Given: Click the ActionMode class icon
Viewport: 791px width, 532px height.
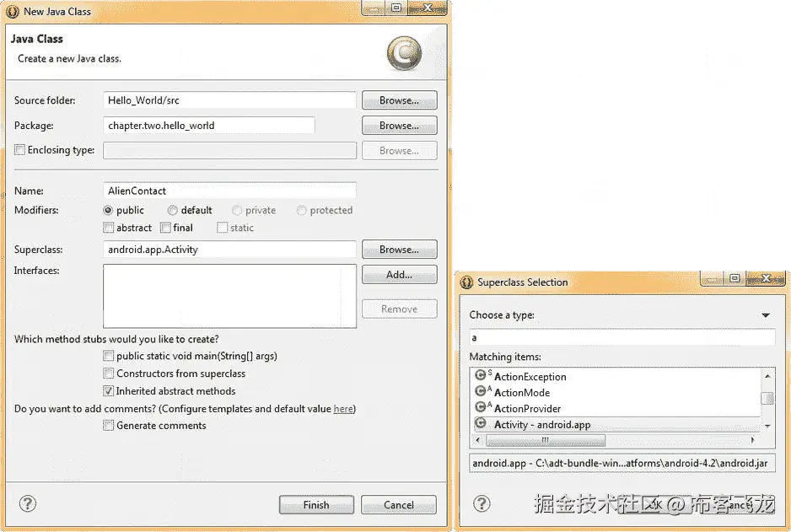Looking at the screenshot, I should pos(481,391).
